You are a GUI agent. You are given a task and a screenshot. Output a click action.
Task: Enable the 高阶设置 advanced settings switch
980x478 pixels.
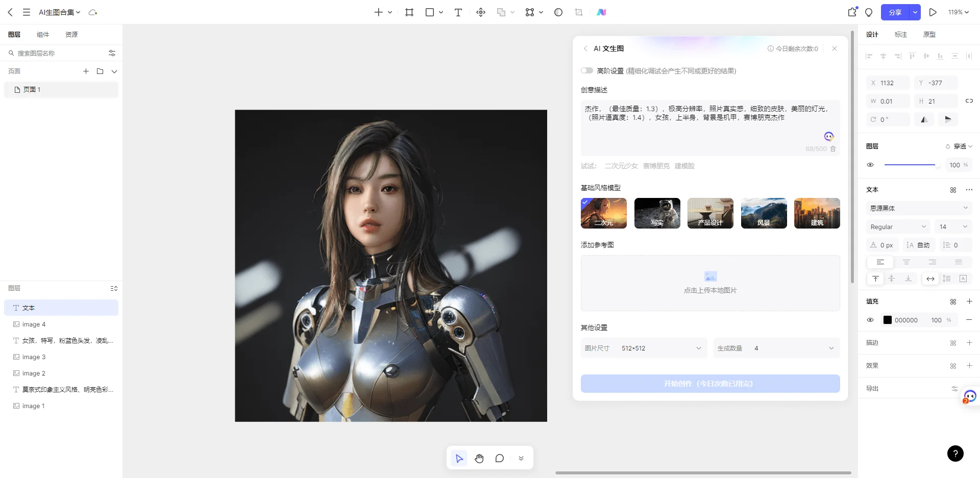tap(587, 70)
